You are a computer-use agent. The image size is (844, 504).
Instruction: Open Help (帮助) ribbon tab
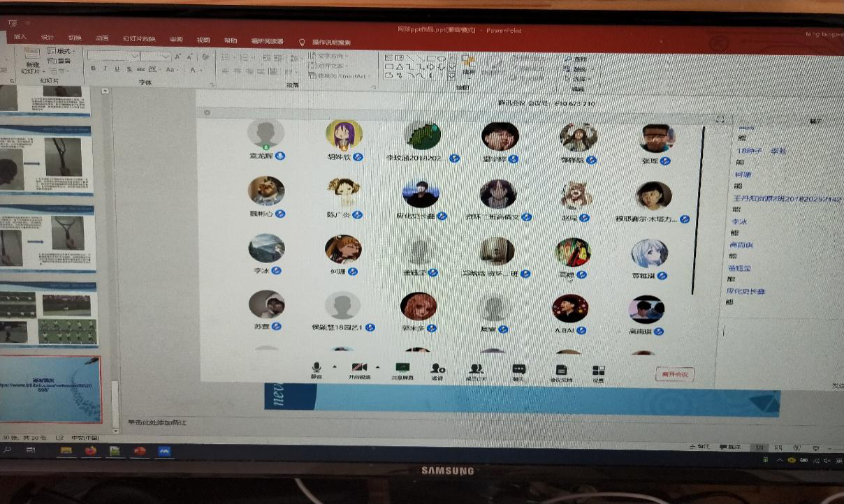[231, 40]
